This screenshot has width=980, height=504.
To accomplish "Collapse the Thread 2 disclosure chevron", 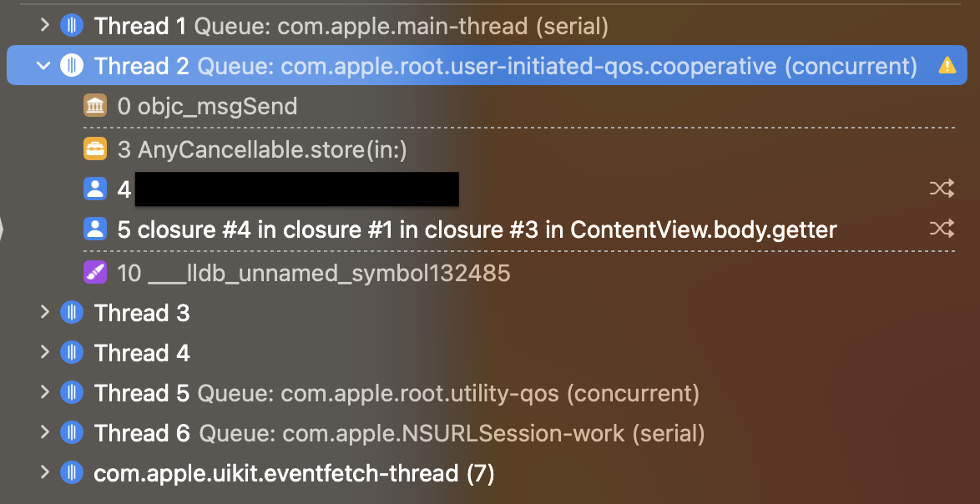I will point(45,66).
